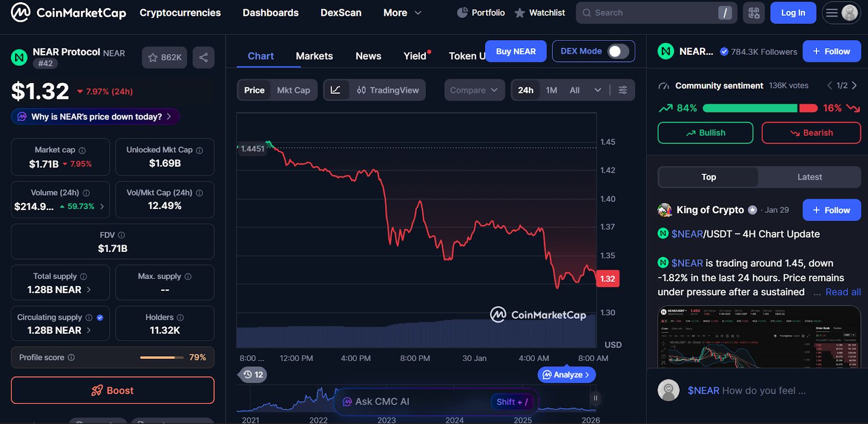Toggle DEX Mode switch on
Viewport: 868px width, 424px height.
[618, 51]
